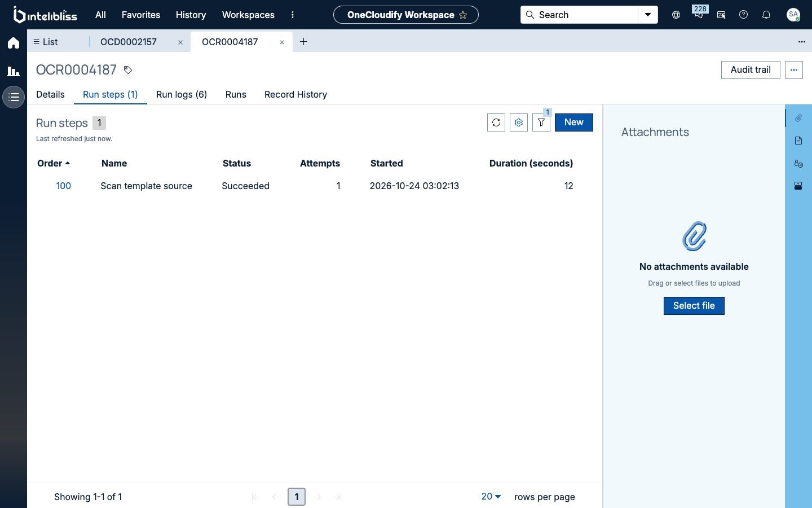The width and height of the screenshot is (812, 508).
Task: Open list settings gear icon
Action: (519, 122)
